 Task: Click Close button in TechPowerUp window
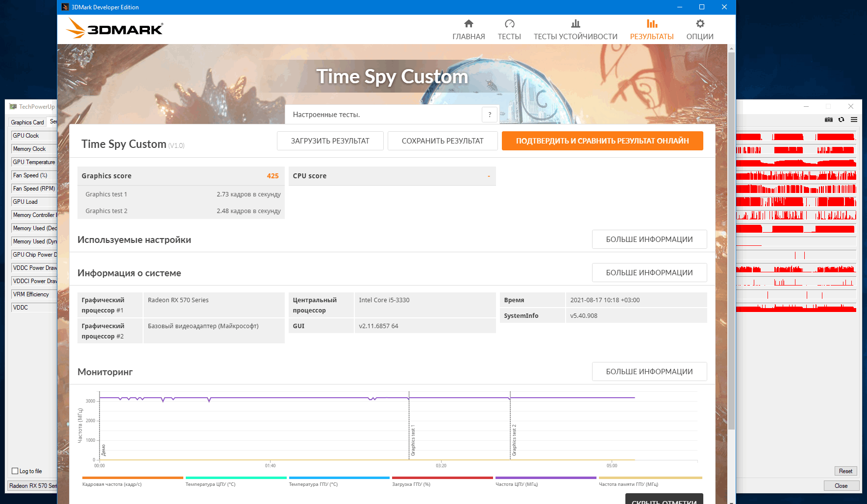841,486
